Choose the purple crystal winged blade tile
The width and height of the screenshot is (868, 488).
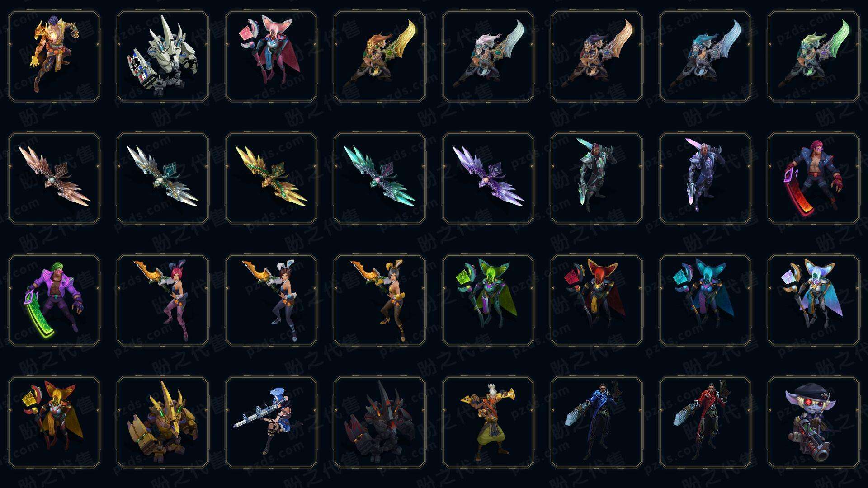click(x=488, y=178)
